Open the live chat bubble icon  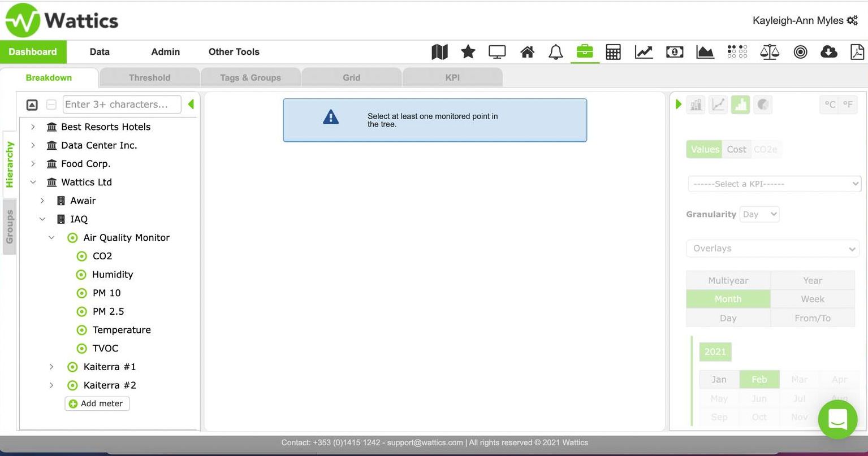[x=837, y=419]
